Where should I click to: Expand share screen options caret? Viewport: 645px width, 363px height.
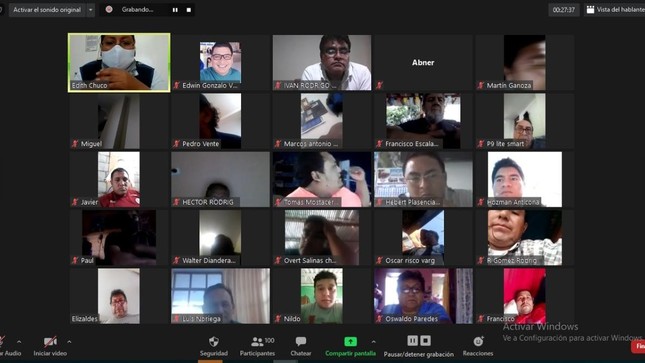(374, 342)
